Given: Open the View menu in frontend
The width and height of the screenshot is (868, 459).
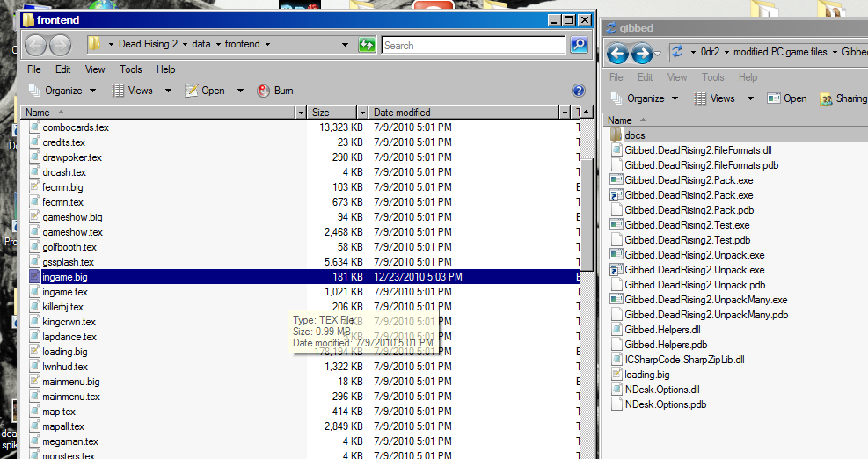Looking at the screenshot, I should [95, 69].
